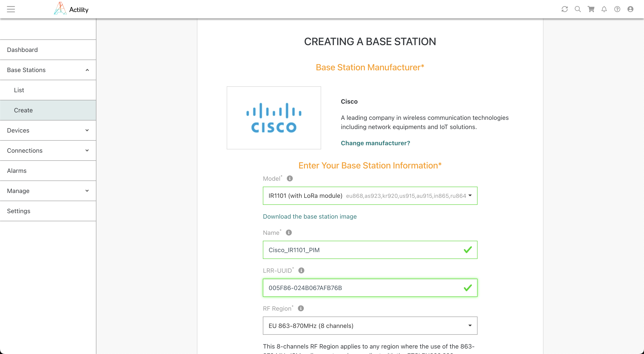Open the search magnifier icon
The image size is (644, 354).
tap(577, 9)
